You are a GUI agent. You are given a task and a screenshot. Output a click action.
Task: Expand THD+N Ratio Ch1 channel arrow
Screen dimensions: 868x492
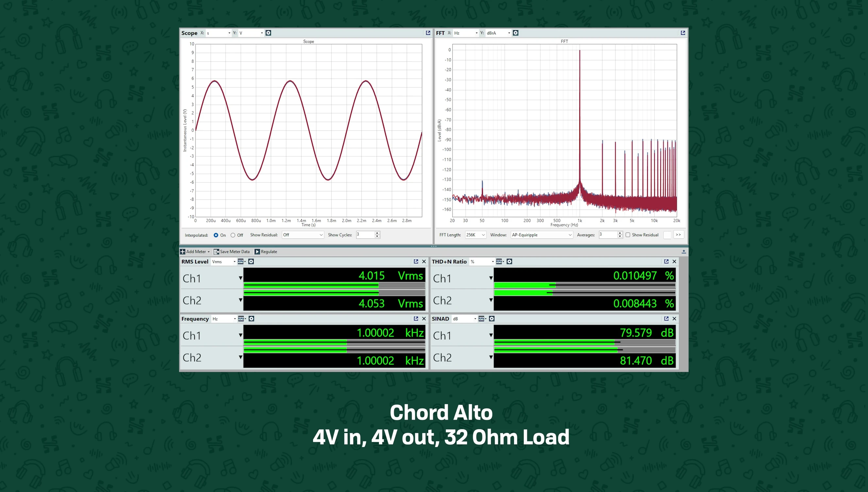click(x=491, y=278)
